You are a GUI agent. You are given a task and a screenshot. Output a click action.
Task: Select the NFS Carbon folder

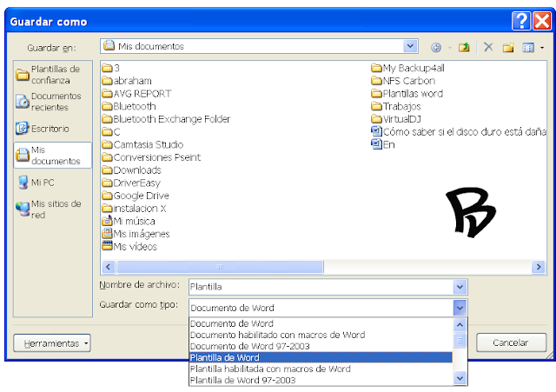[x=403, y=81]
